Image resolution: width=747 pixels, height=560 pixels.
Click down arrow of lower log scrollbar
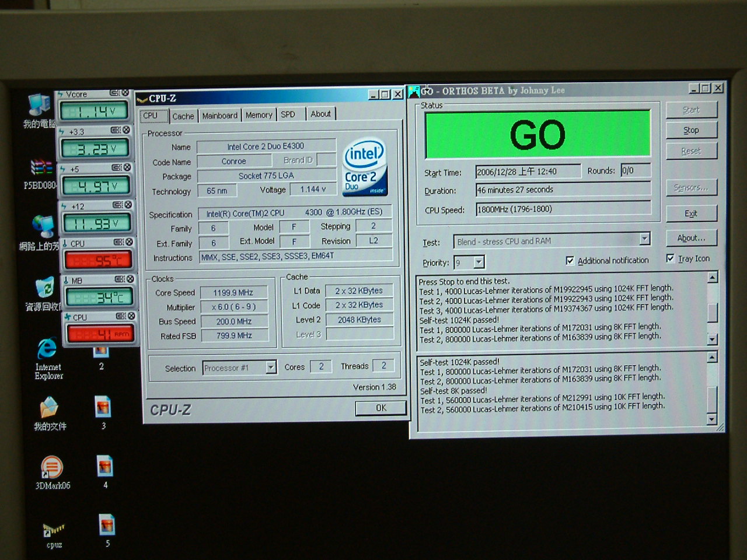[x=712, y=419]
